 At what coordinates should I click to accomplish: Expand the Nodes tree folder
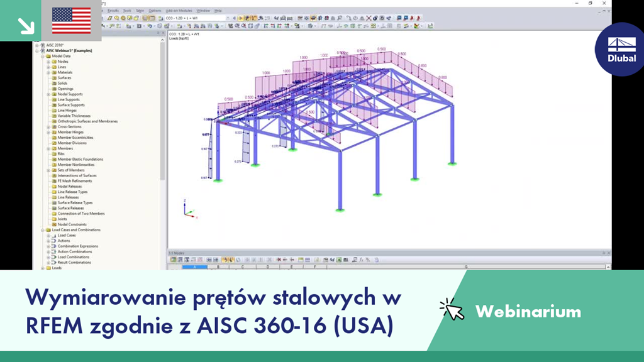tap(48, 62)
